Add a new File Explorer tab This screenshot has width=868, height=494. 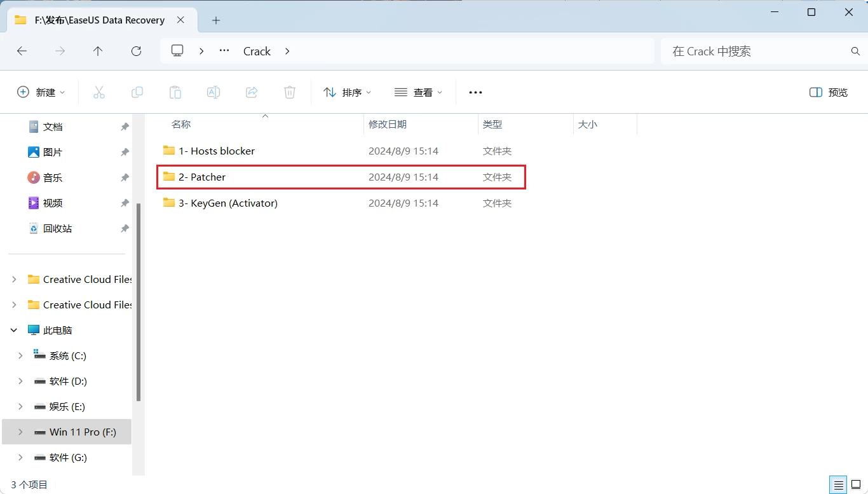coord(216,20)
